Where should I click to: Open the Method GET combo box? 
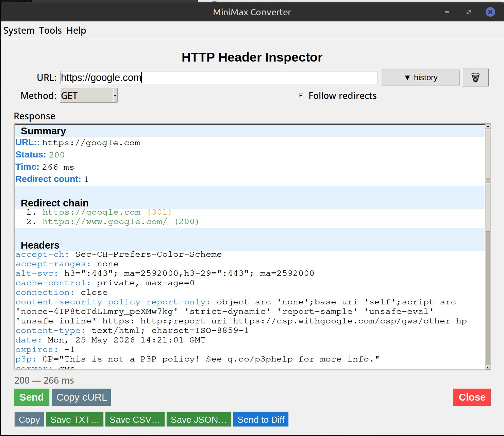click(x=88, y=96)
